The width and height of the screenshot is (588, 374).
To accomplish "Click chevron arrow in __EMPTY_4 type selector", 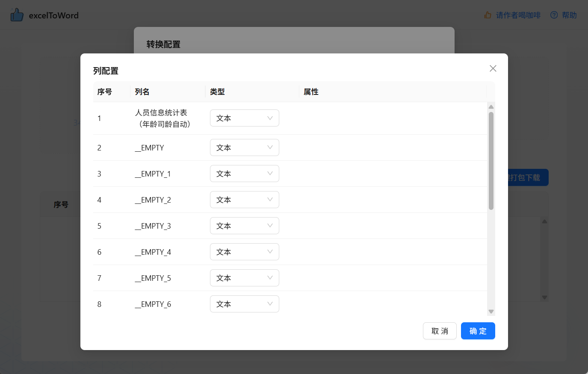I will coord(270,252).
